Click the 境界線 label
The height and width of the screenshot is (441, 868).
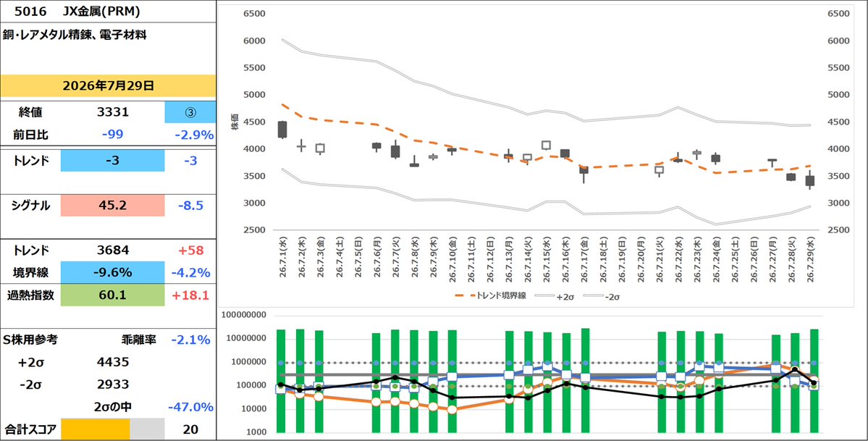[30, 272]
